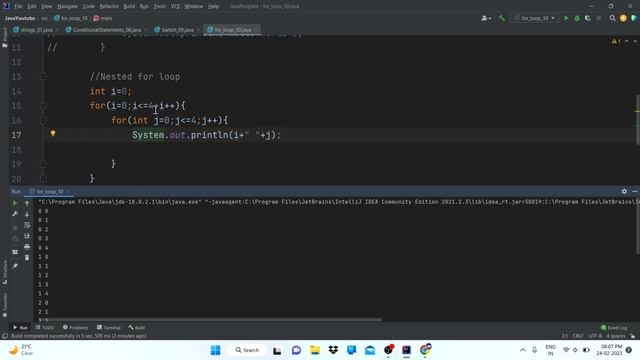Image resolution: width=640 pixels, height=360 pixels.
Task: Open run configuration wrench in Run panel
Action: (x=15, y=214)
